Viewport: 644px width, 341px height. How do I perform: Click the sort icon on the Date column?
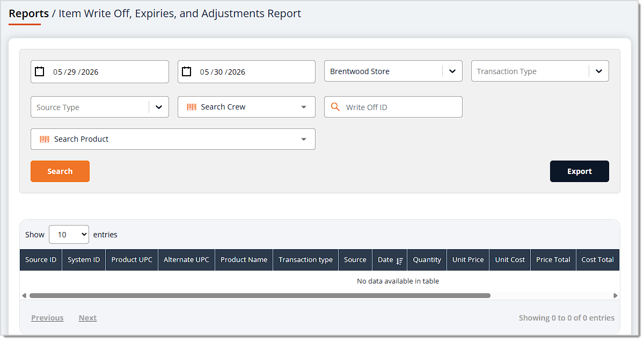[x=400, y=260]
